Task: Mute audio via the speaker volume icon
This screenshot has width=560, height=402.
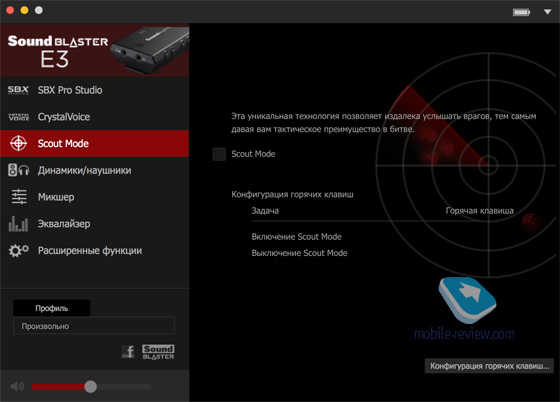Action: pyautogui.click(x=17, y=386)
